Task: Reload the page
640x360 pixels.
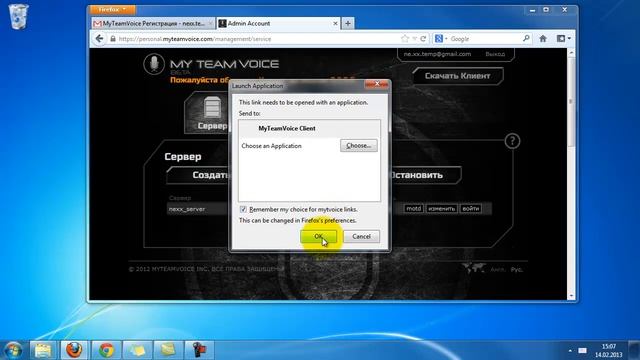Action: click(x=423, y=39)
